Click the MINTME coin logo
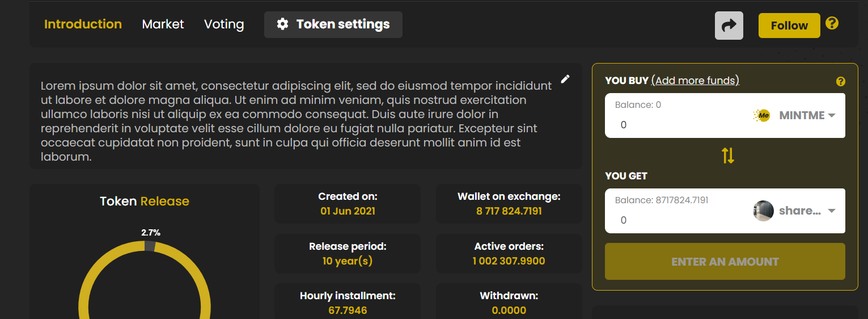This screenshot has height=319, width=868. [x=763, y=116]
